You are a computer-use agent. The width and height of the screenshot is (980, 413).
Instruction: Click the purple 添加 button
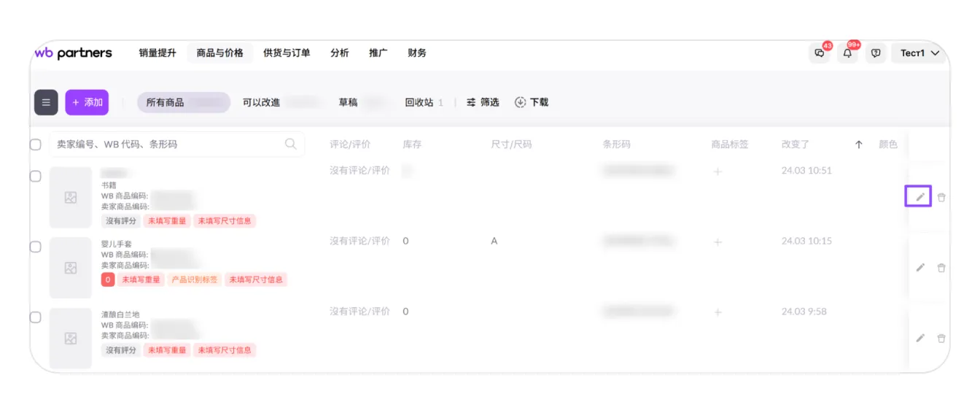tap(87, 103)
